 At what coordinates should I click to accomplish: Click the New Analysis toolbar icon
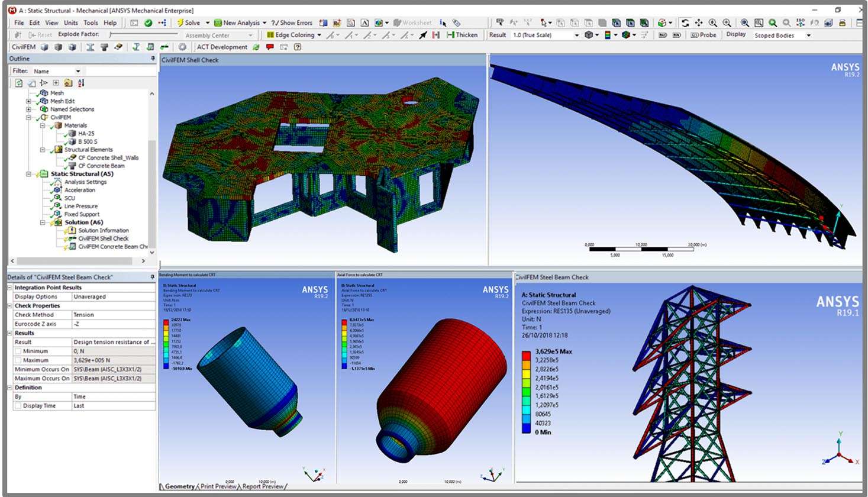(218, 23)
